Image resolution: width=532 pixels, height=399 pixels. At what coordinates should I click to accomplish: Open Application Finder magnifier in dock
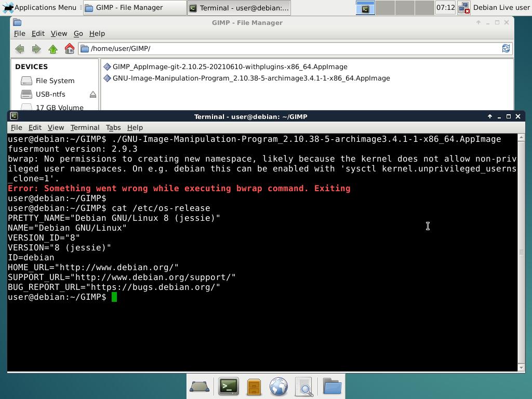point(304,387)
